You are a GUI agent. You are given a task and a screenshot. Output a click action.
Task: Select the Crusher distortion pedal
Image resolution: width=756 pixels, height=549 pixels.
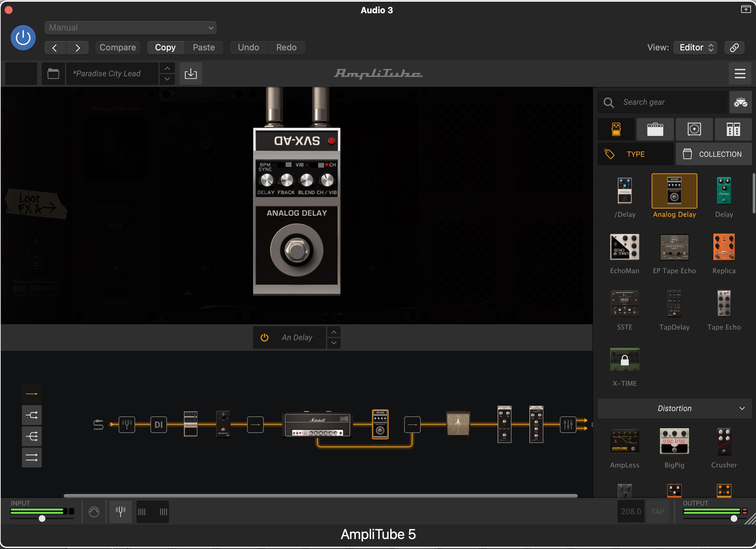[724, 442]
